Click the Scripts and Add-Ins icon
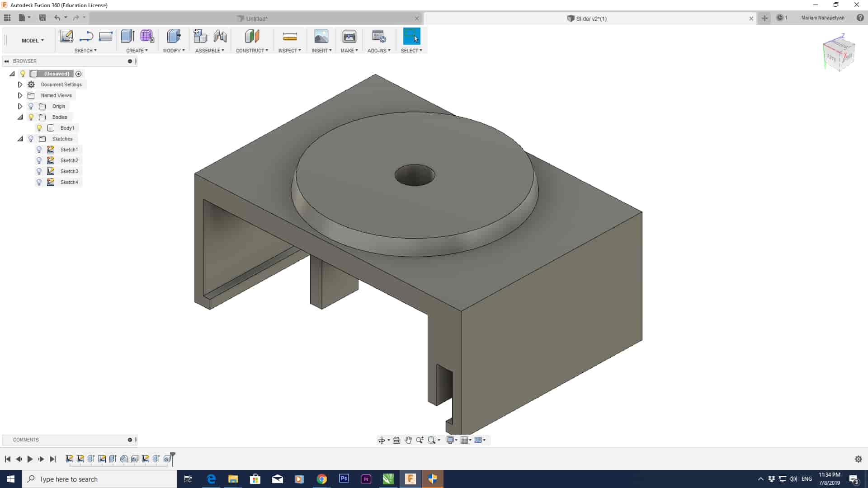 coord(378,36)
